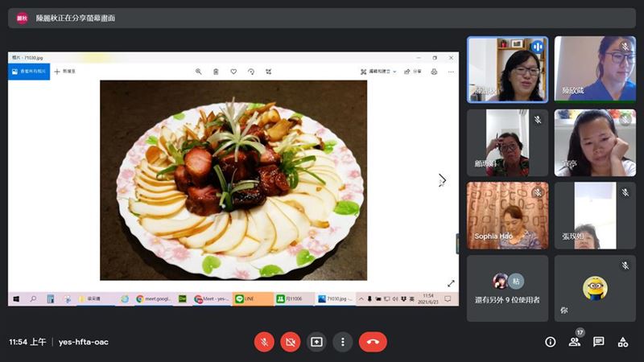
Task: Click the Photos window restore button
Action: point(435,58)
